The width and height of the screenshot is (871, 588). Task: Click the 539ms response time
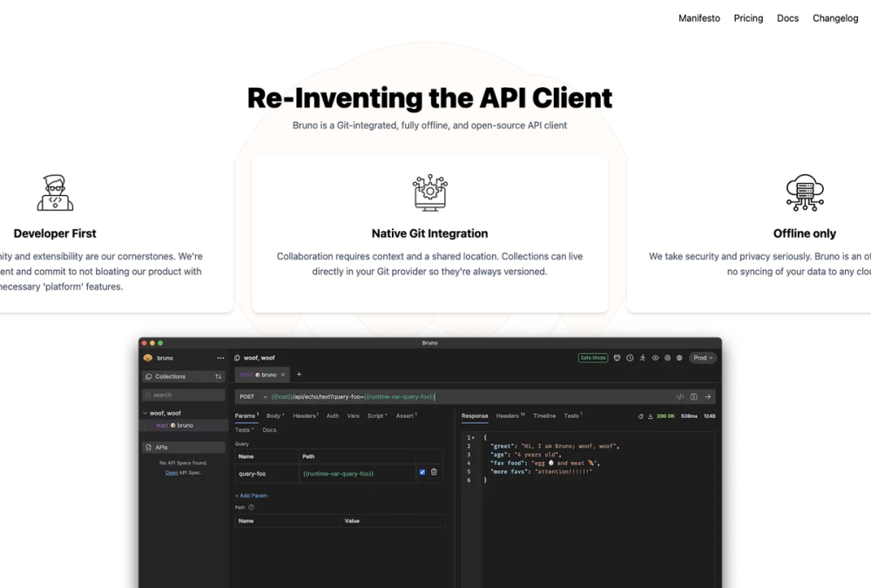click(689, 416)
